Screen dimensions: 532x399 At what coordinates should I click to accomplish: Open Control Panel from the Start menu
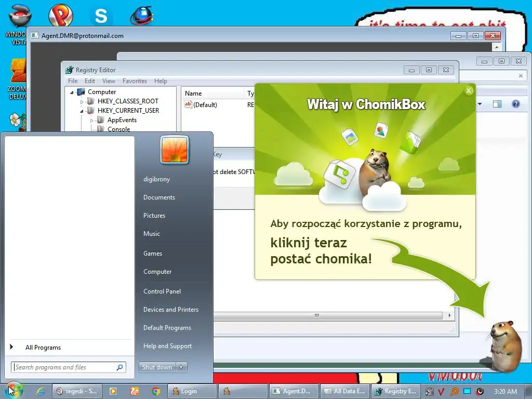[162, 291]
